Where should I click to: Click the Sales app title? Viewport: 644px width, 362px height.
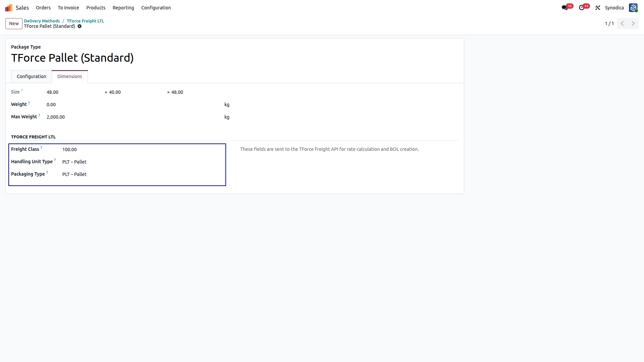pos(22,8)
